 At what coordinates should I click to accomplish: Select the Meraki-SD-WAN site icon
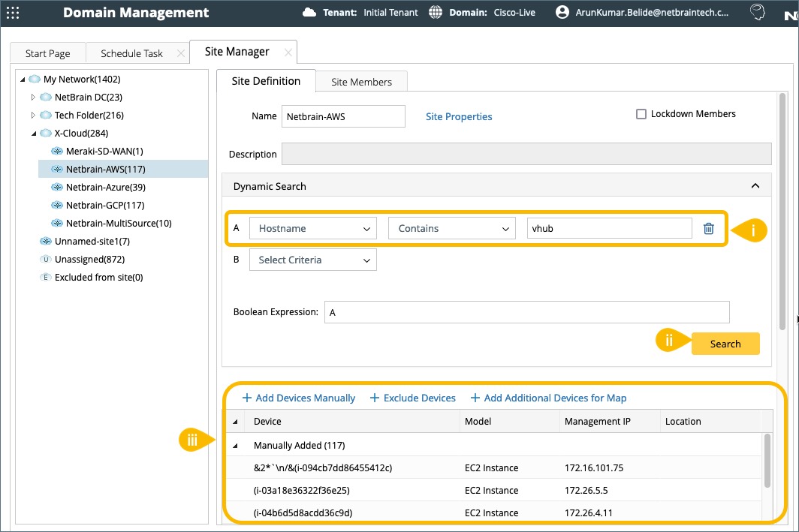click(57, 152)
